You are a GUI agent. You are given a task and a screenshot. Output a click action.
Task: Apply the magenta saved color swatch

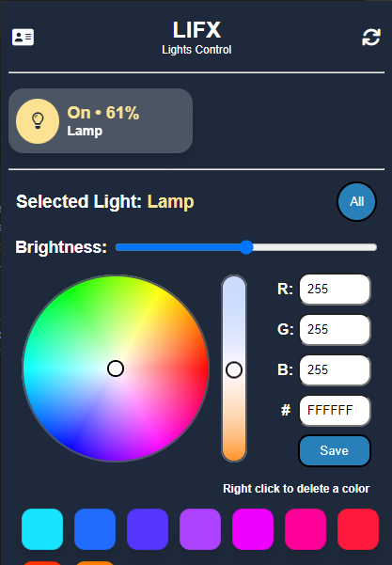(253, 529)
